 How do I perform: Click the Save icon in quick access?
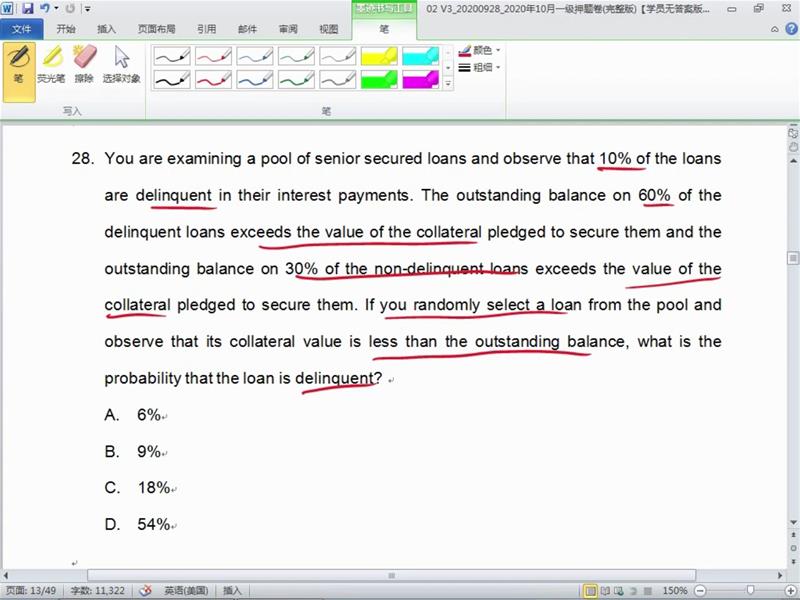(28, 9)
